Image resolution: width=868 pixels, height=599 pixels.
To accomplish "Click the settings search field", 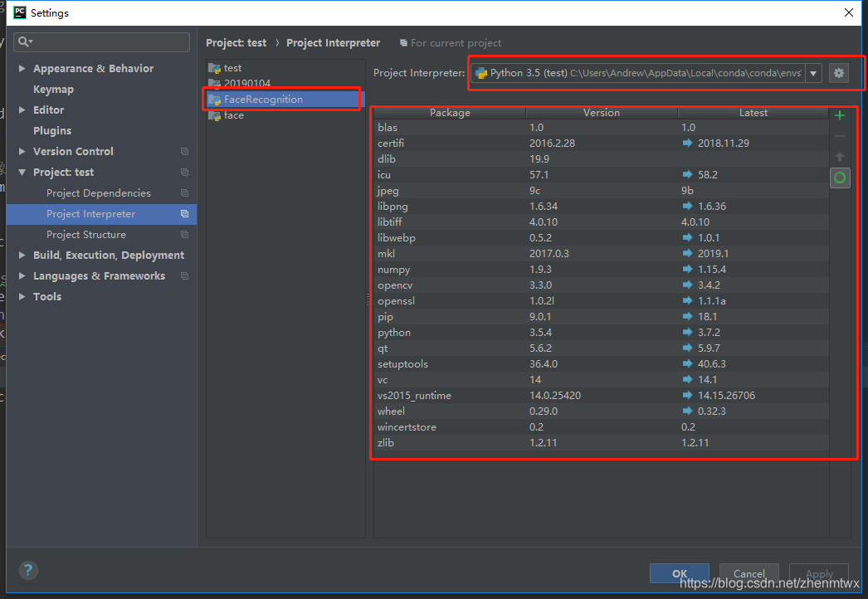I will click(102, 42).
